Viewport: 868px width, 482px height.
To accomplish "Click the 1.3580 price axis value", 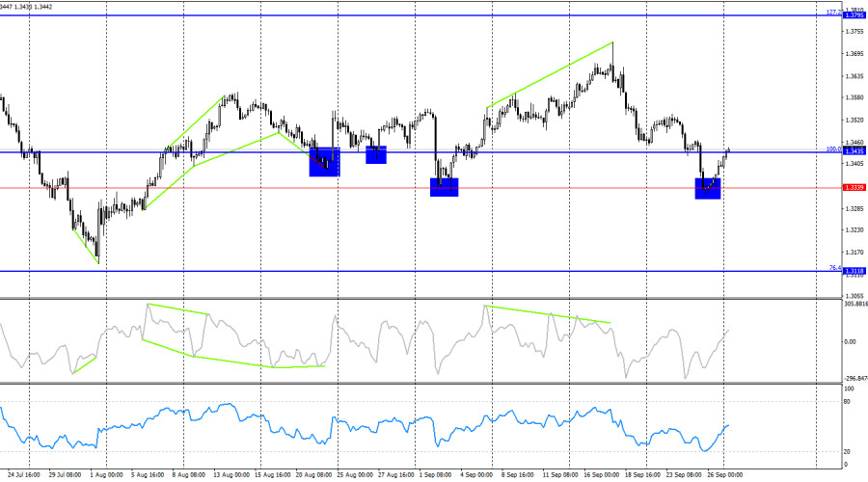I will [x=854, y=97].
